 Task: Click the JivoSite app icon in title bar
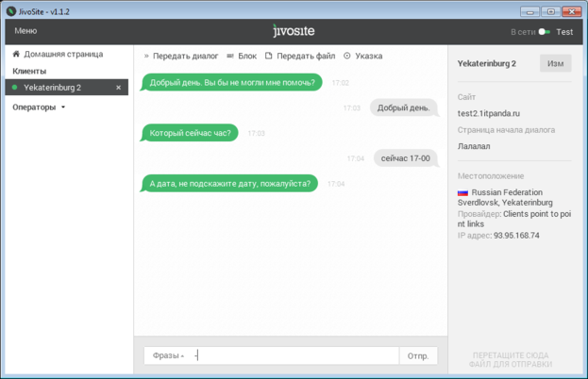point(11,11)
